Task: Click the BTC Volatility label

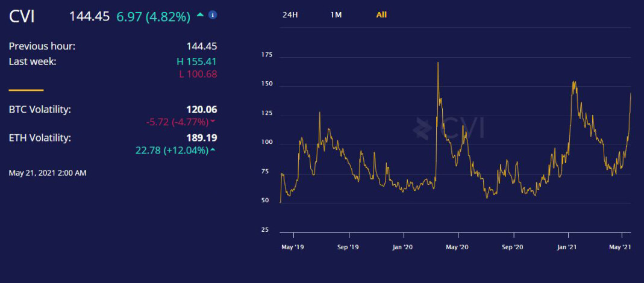Action: click(40, 110)
